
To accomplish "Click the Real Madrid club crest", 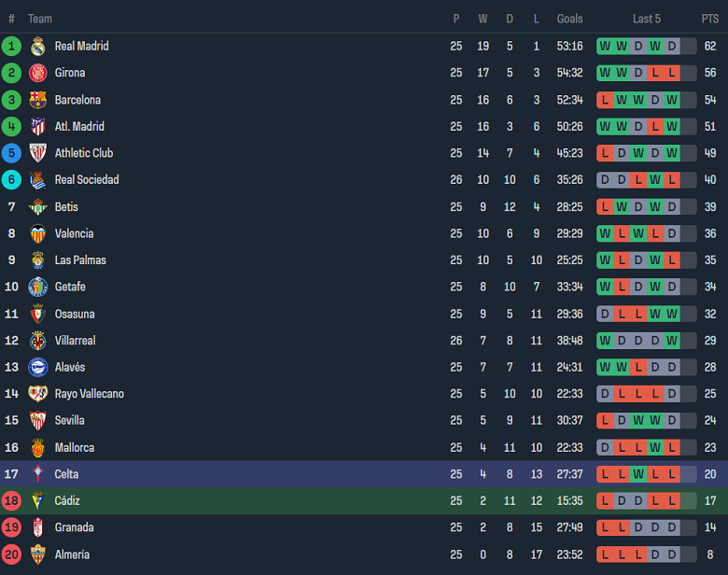I will (x=37, y=47).
